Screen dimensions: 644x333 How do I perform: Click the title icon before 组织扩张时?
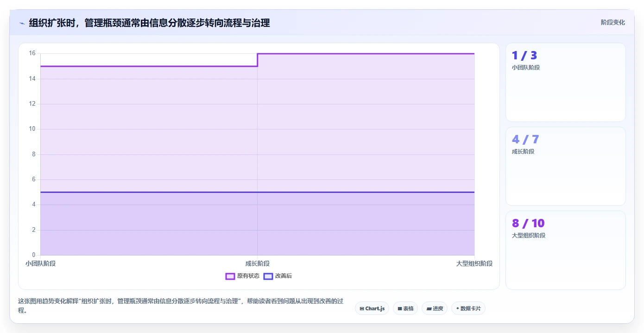click(22, 23)
